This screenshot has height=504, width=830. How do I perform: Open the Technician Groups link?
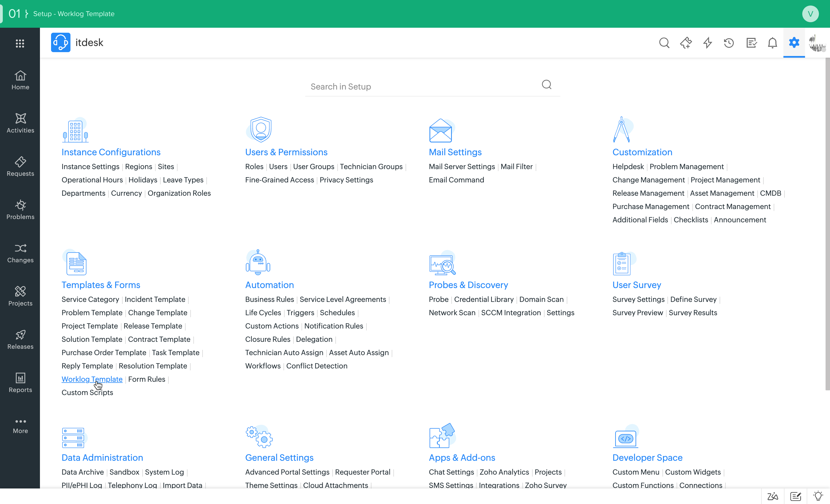[x=371, y=167]
